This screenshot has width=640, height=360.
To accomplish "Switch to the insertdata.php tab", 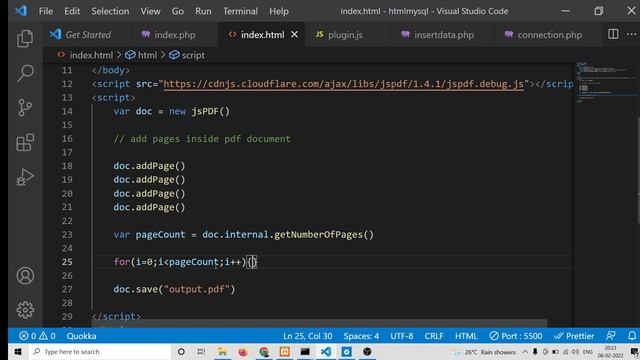I will click(444, 35).
